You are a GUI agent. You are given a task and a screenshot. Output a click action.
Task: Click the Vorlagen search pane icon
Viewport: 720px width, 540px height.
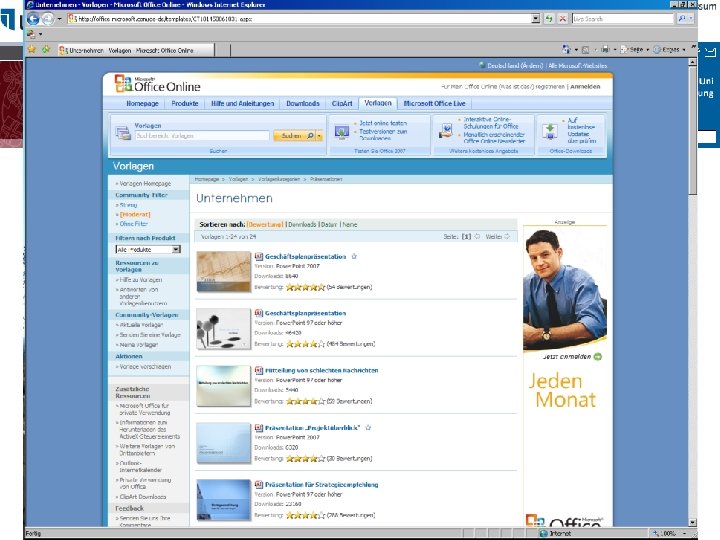[x=123, y=133]
